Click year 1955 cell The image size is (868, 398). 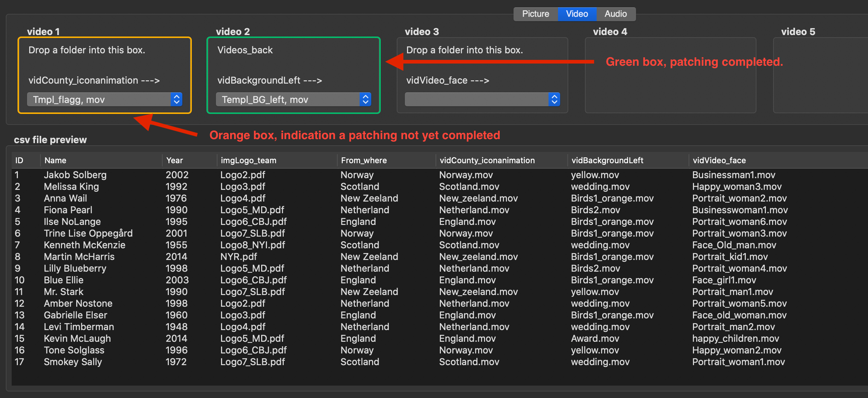point(177,245)
